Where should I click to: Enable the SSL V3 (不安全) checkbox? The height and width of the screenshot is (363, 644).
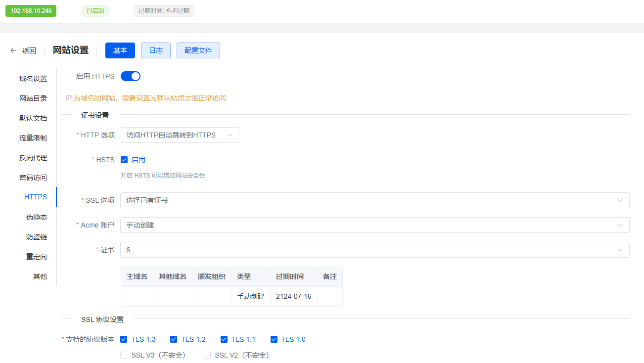point(124,355)
